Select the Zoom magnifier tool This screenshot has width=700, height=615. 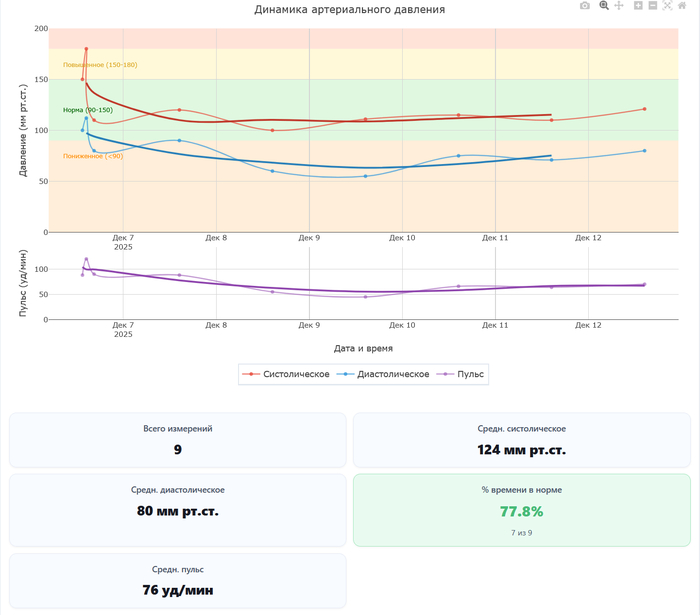pos(604,6)
